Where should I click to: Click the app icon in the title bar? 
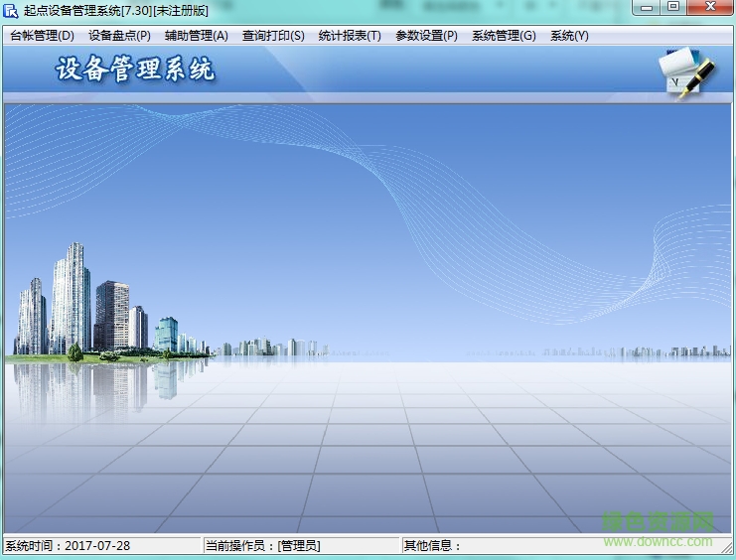pyautogui.click(x=11, y=10)
